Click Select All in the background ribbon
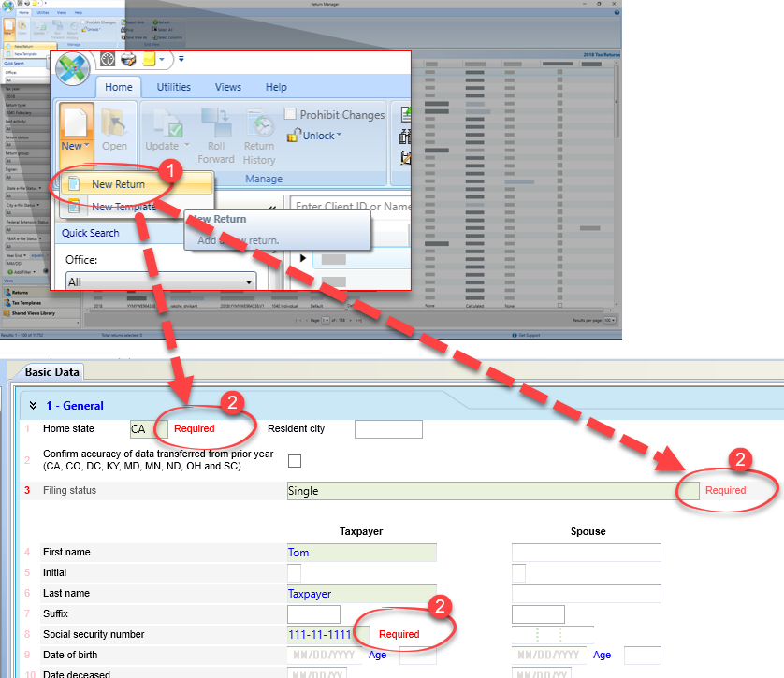The width and height of the screenshot is (784, 678). coord(162,30)
